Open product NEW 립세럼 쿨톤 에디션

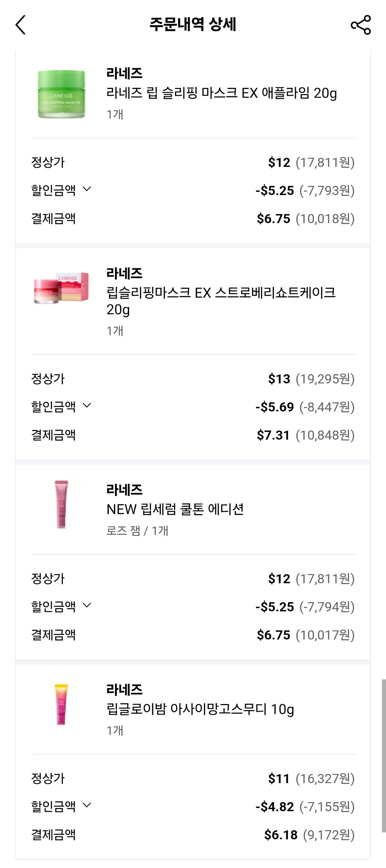pos(175,509)
